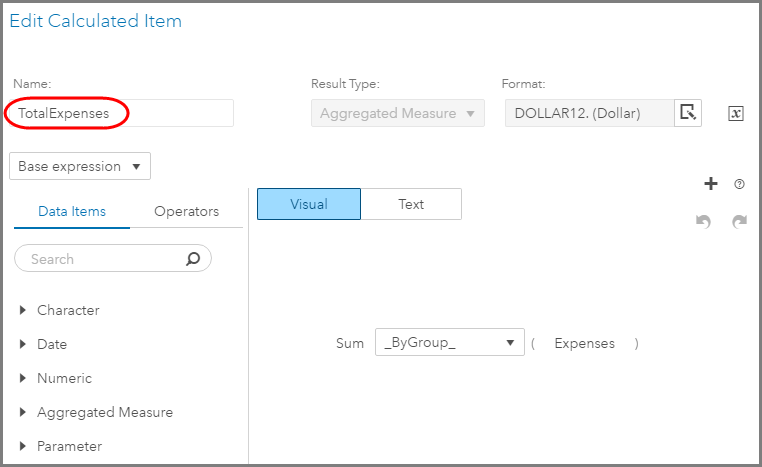Undo the last expression change
Viewport: 762px width, 467px height.
(703, 221)
